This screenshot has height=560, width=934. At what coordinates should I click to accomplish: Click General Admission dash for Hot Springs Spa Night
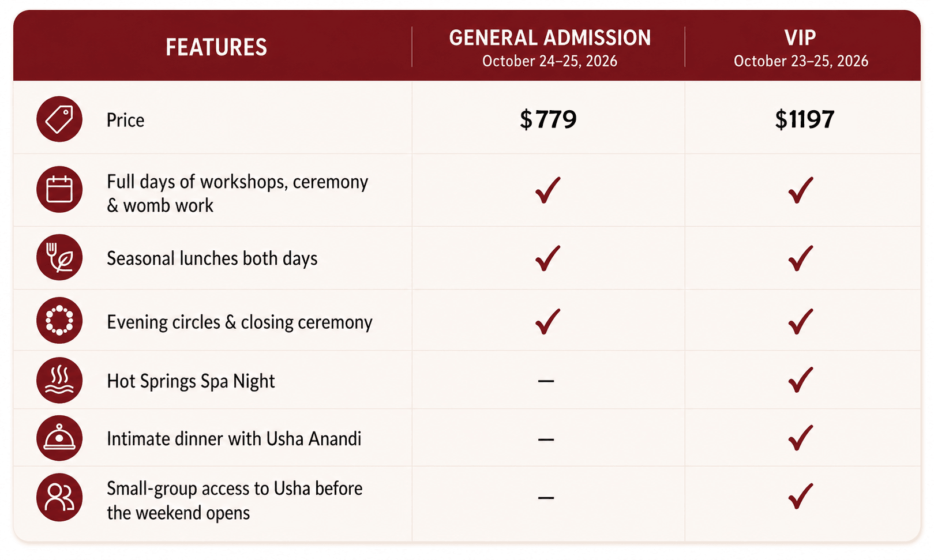coord(546,381)
